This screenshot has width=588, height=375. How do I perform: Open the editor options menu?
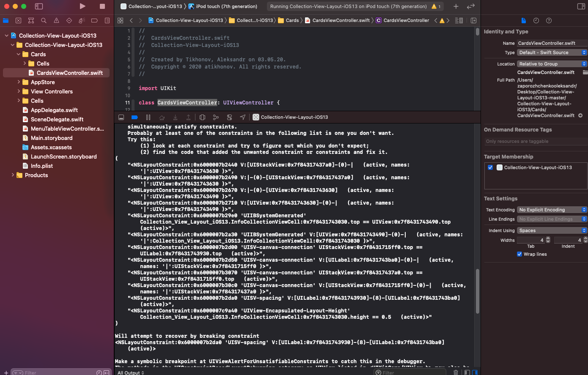(x=459, y=20)
